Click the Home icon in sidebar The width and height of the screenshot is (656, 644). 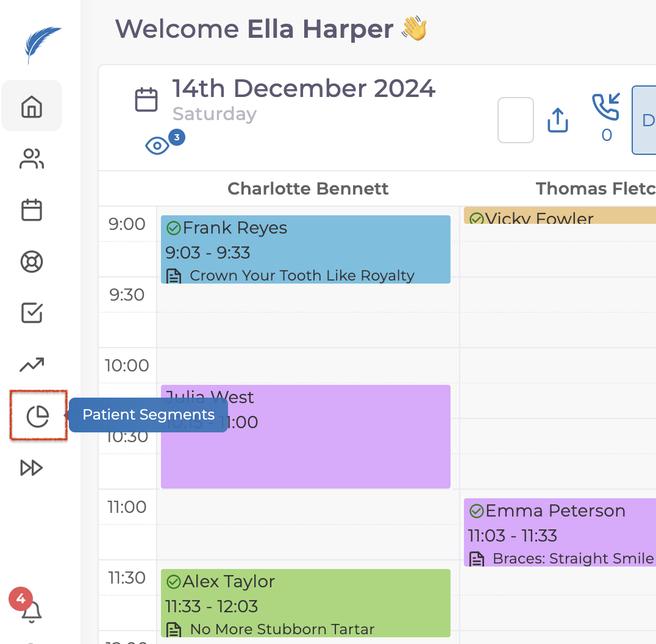tap(32, 107)
